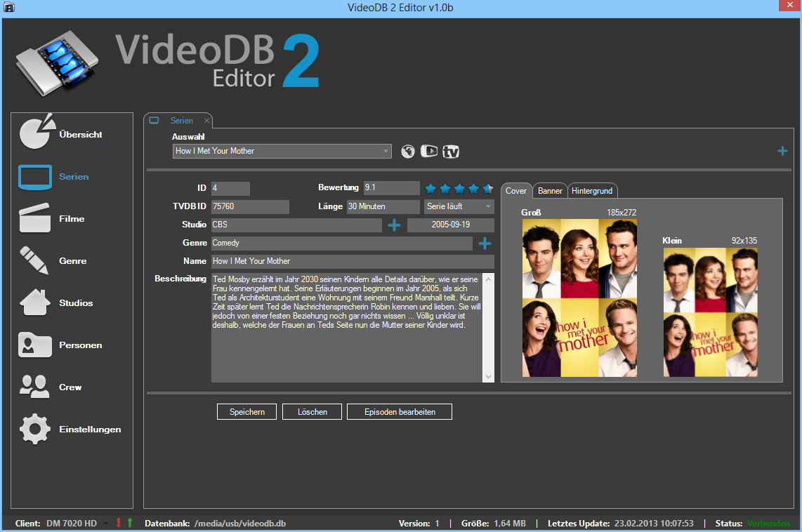
Task: Expand the Auswahl series dropdown
Action: pyautogui.click(x=385, y=152)
